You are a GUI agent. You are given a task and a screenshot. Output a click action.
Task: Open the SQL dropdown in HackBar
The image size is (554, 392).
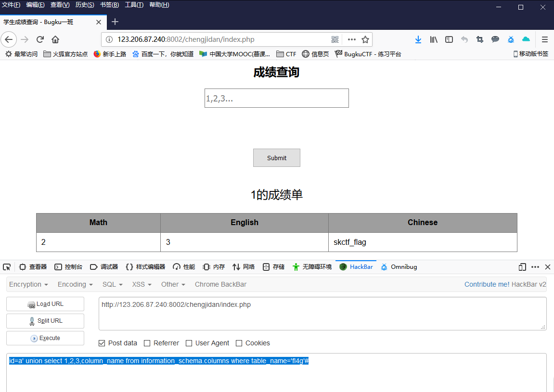point(112,284)
